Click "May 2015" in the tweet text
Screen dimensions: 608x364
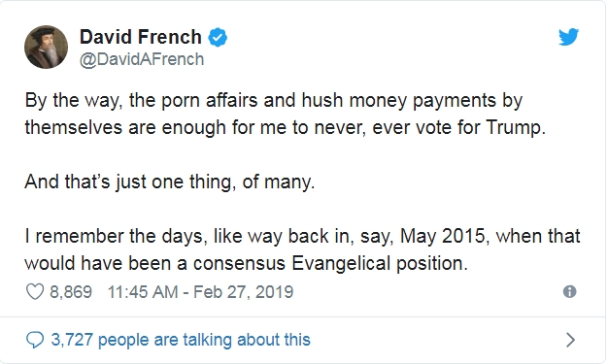[x=442, y=236]
